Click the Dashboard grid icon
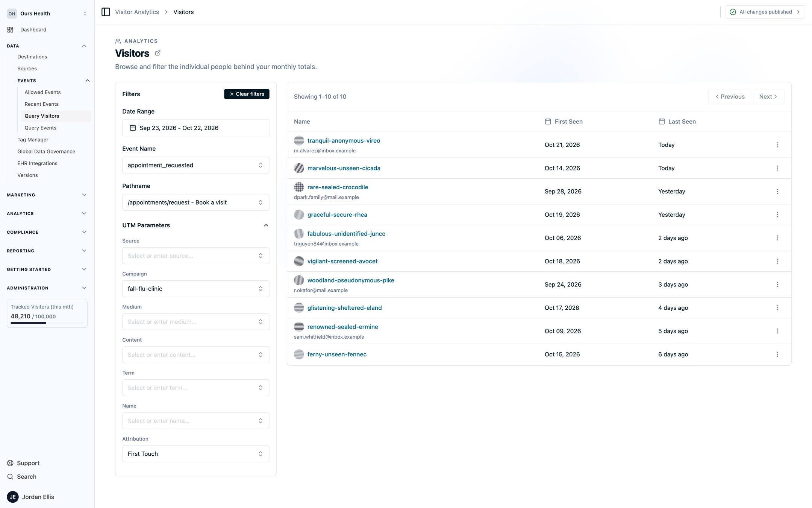Image resolution: width=812 pixels, height=508 pixels. (x=10, y=30)
